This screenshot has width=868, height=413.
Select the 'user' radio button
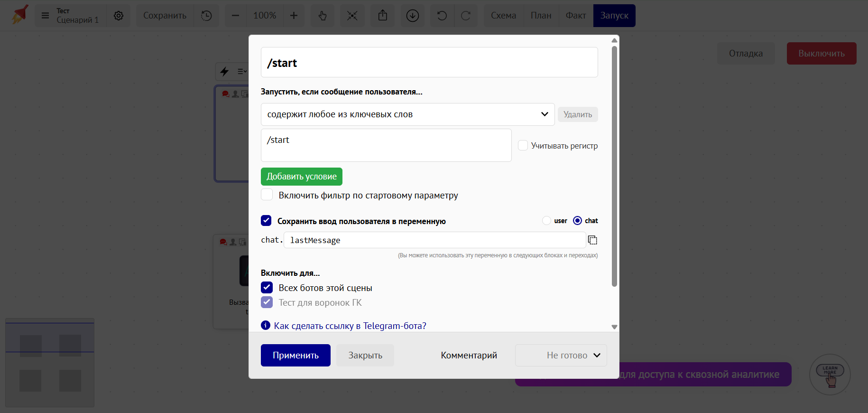[x=547, y=221]
